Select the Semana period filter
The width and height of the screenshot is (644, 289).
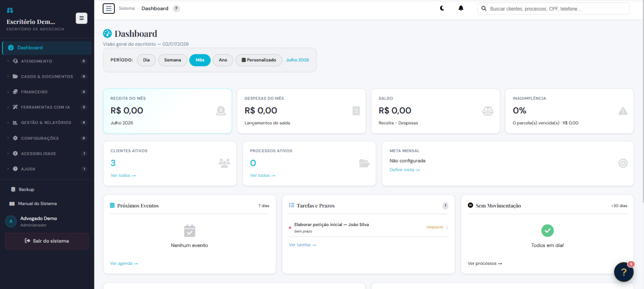[173, 60]
